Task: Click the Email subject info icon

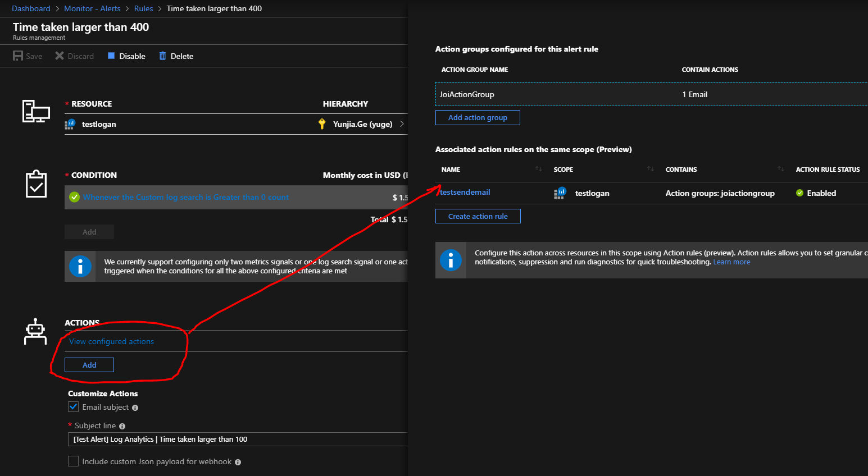Action: click(135, 408)
